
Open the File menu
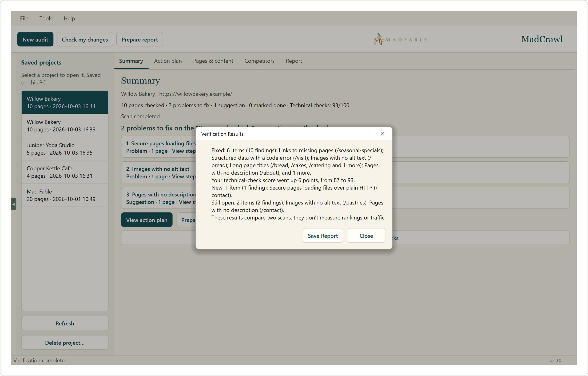click(x=24, y=18)
